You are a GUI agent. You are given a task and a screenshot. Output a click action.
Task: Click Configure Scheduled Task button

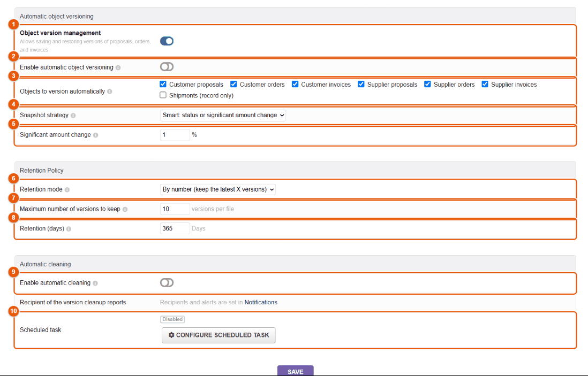click(218, 335)
